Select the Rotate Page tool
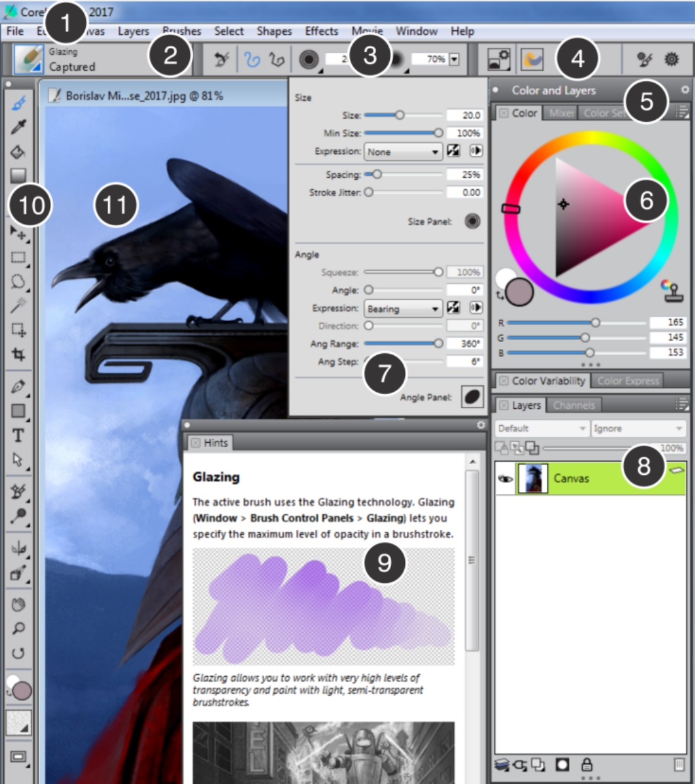695x784 pixels. tap(18, 653)
